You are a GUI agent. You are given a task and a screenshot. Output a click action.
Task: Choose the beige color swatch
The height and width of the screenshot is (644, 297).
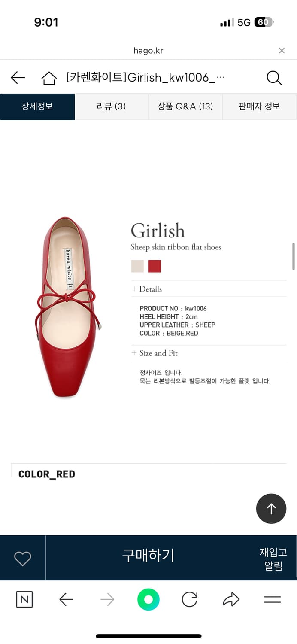tap(137, 266)
